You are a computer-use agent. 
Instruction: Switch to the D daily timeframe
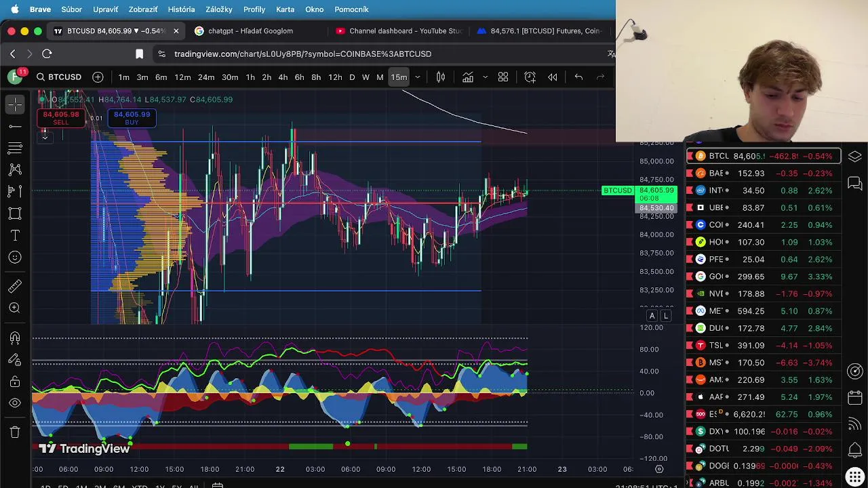click(x=352, y=77)
